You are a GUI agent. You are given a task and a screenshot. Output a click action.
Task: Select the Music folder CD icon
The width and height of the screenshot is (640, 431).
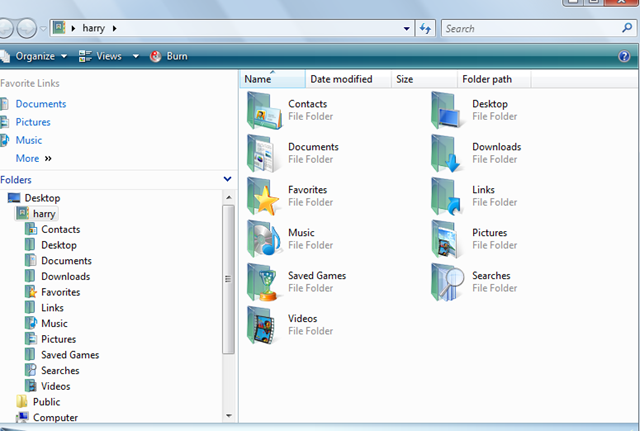pyautogui.click(x=264, y=239)
